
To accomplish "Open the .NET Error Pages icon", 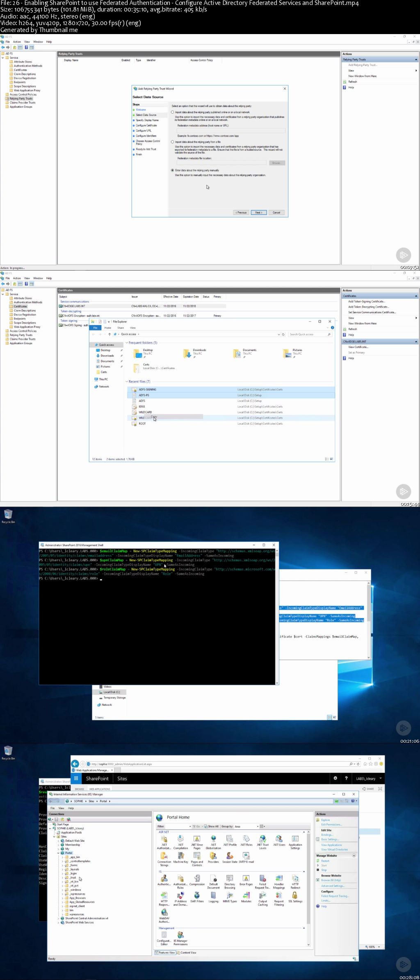I will click(x=197, y=842).
